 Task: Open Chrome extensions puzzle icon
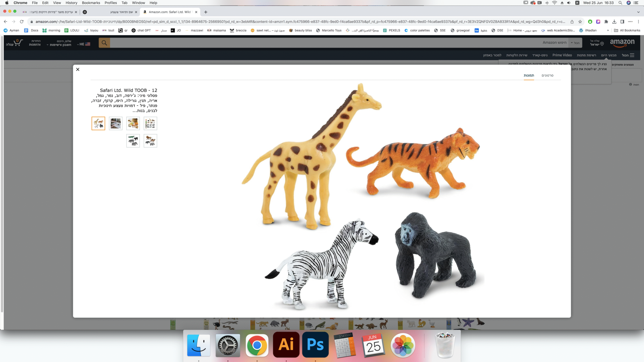pos(606,22)
